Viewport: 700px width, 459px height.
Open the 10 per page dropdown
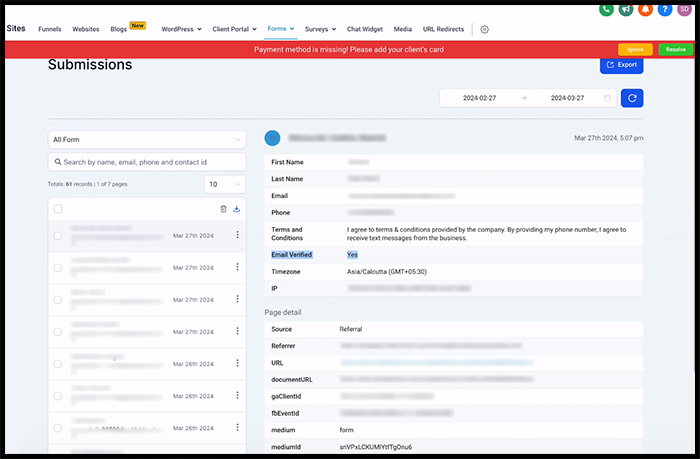pos(225,184)
